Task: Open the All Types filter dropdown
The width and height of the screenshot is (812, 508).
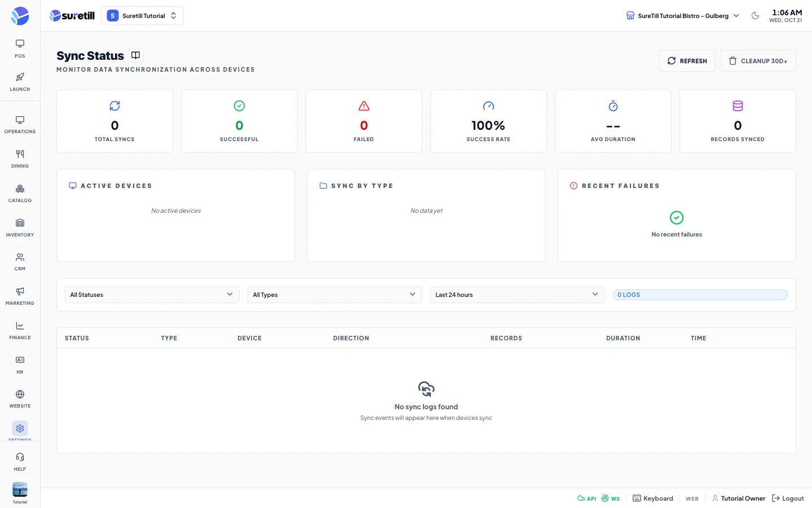Action: click(335, 295)
